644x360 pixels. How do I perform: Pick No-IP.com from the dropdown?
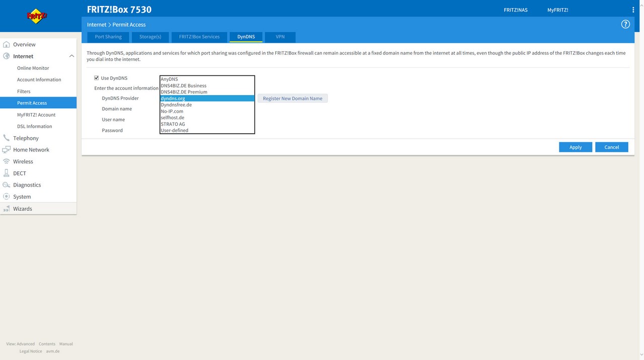pyautogui.click(x=207, y=111)
